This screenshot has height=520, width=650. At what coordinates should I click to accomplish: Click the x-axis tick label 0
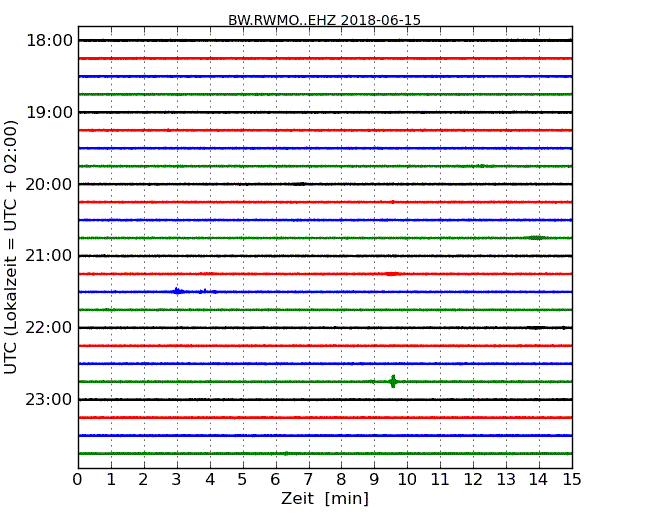78,480
